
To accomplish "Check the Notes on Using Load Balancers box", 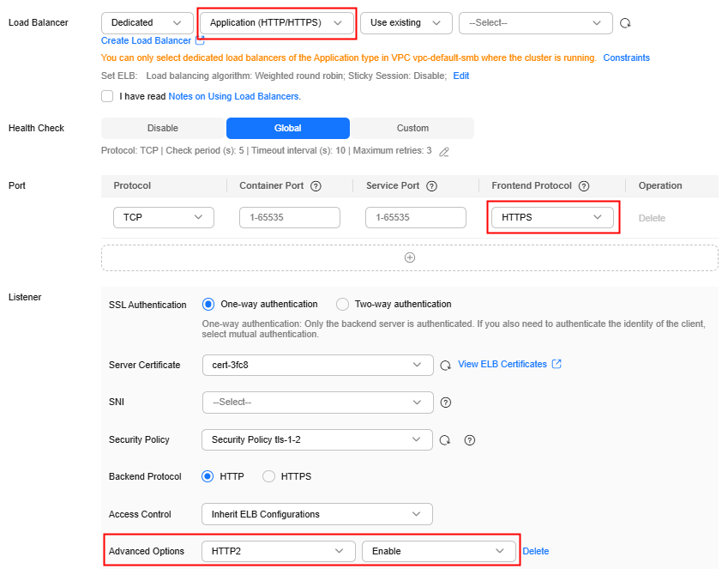I will (107, 96).
